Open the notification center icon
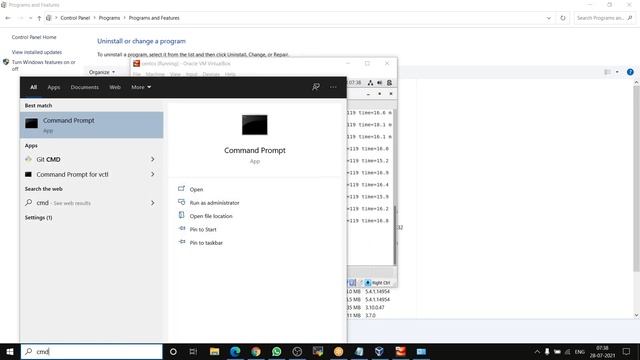 tap(627, 351)
